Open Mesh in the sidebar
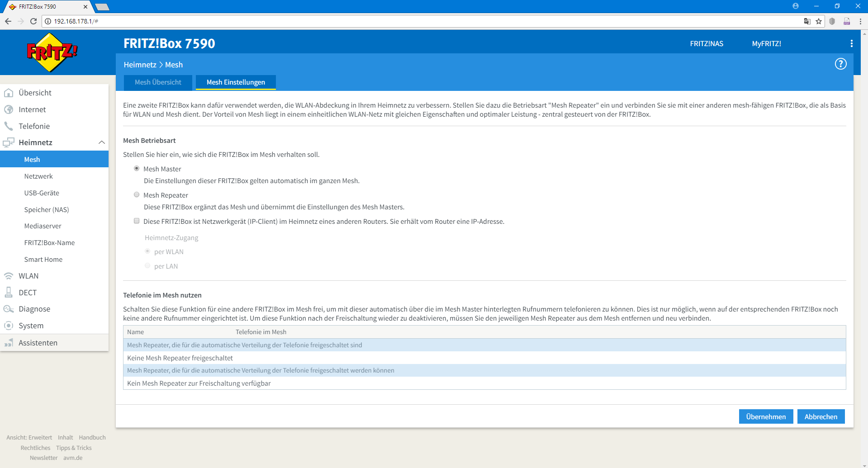Screen dimensions: 868x468 (54, 159)
